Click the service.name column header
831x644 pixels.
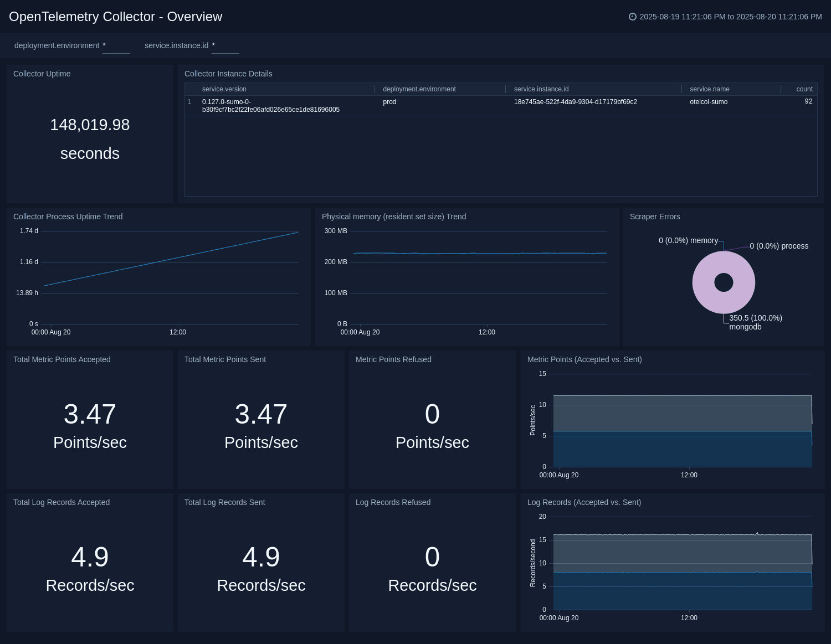click(709, 89)
